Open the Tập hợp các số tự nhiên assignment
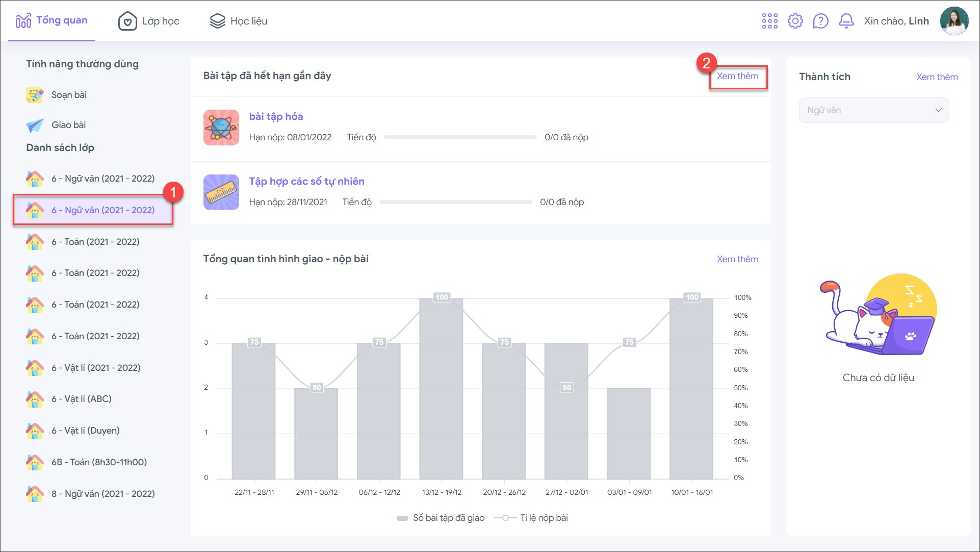Image resolution: width=980 pixels, height=552 pixels. coord(306,181)
